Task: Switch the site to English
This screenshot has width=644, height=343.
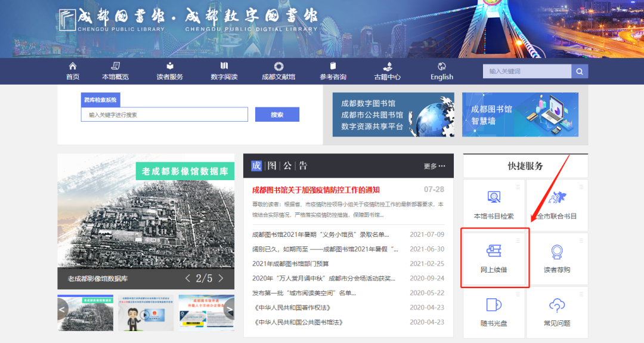Action: [x=442, y=77]
